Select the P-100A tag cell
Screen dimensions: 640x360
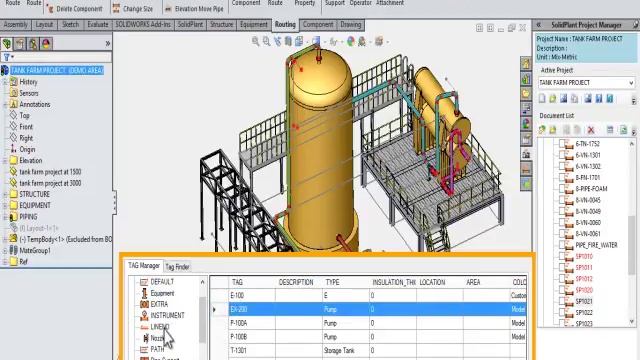252,323
